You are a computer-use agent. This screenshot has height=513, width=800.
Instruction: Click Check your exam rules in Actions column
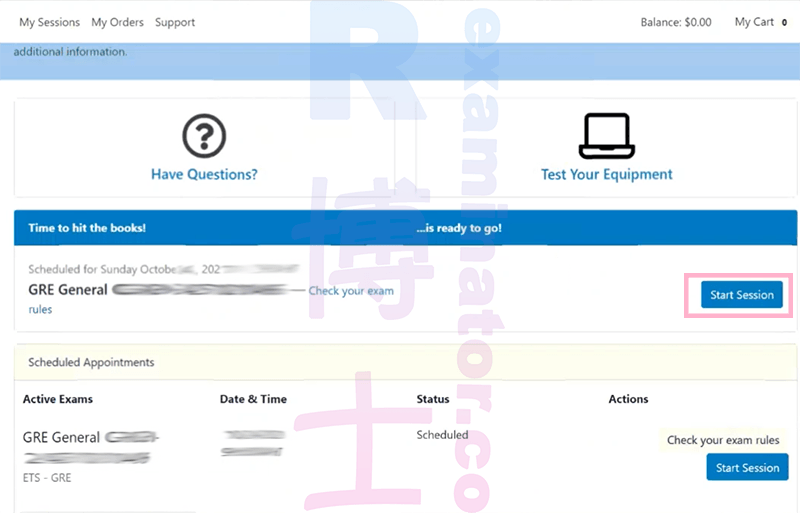tap(723, 440)
